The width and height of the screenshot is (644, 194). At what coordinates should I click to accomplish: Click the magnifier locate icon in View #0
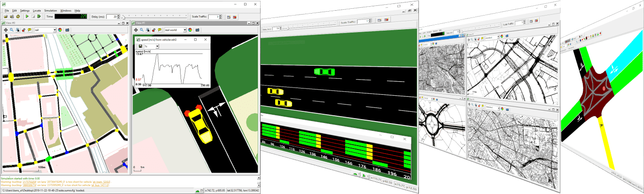tap(12, 30)
